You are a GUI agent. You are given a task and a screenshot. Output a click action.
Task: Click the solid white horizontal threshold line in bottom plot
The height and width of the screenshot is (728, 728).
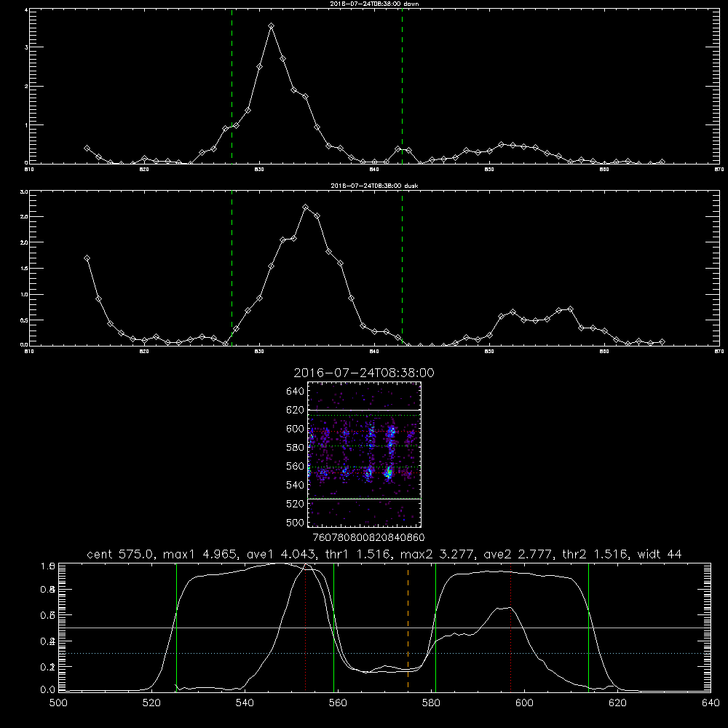[385, 628]
